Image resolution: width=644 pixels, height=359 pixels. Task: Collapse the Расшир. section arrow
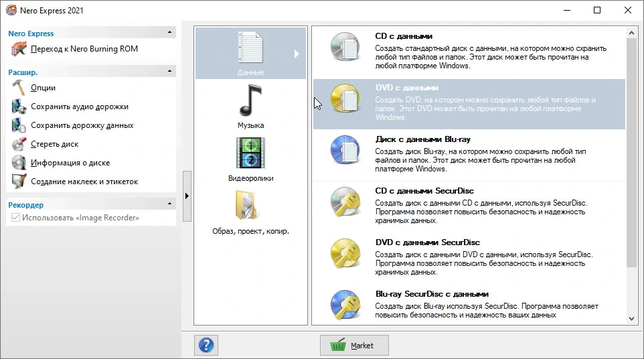[169, 71]
